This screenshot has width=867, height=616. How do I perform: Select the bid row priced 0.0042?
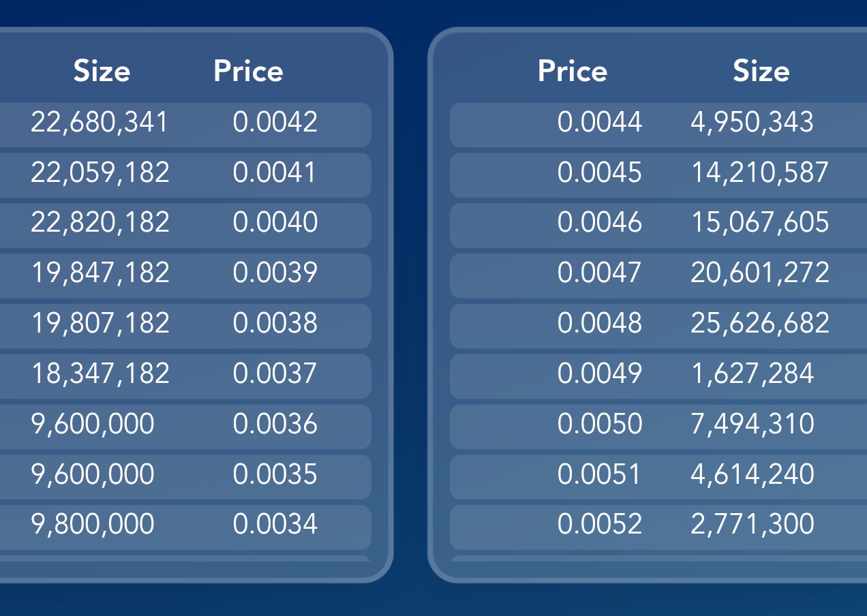[x=185, y=125]
